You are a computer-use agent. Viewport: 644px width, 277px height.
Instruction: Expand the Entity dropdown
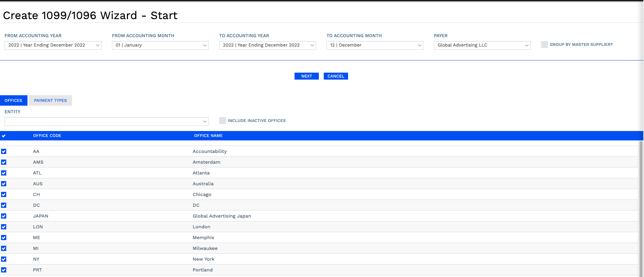106,121
